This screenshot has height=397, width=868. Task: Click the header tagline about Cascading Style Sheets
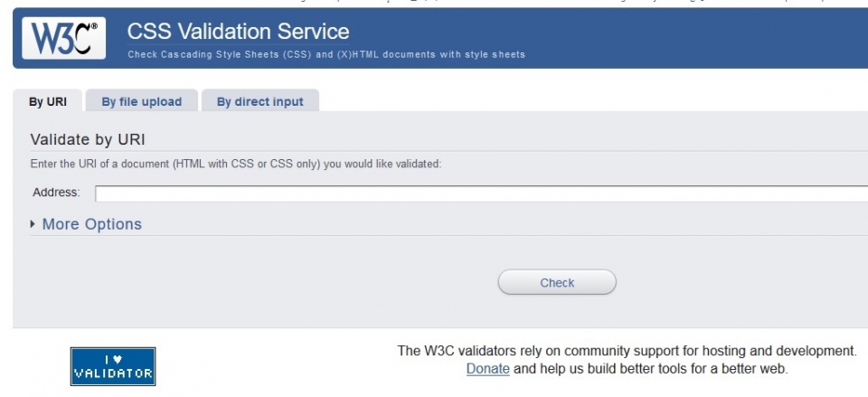coord(325,54)
